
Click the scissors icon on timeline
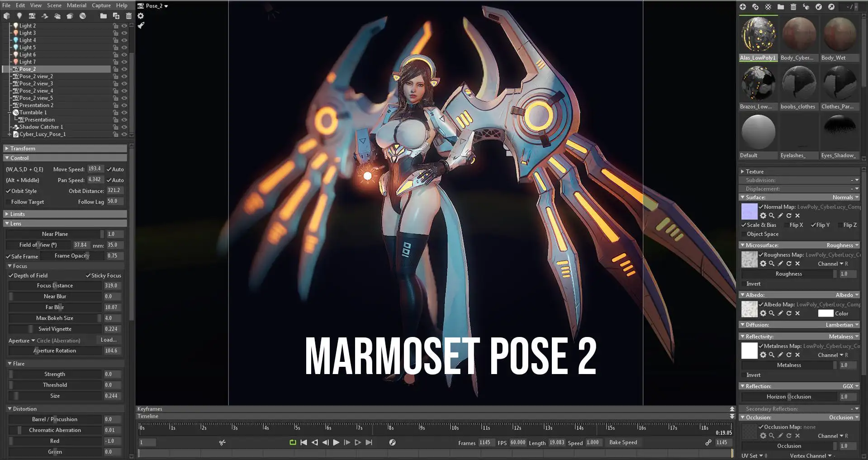click(x=222, y=442)
